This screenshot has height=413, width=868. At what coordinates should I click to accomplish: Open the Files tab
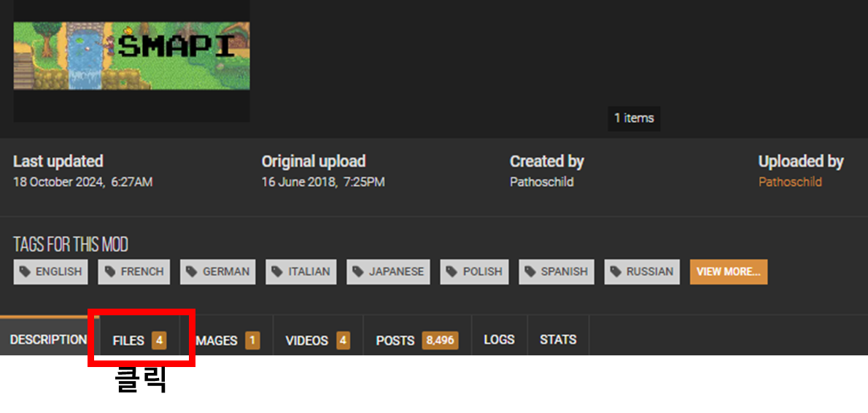139,340
